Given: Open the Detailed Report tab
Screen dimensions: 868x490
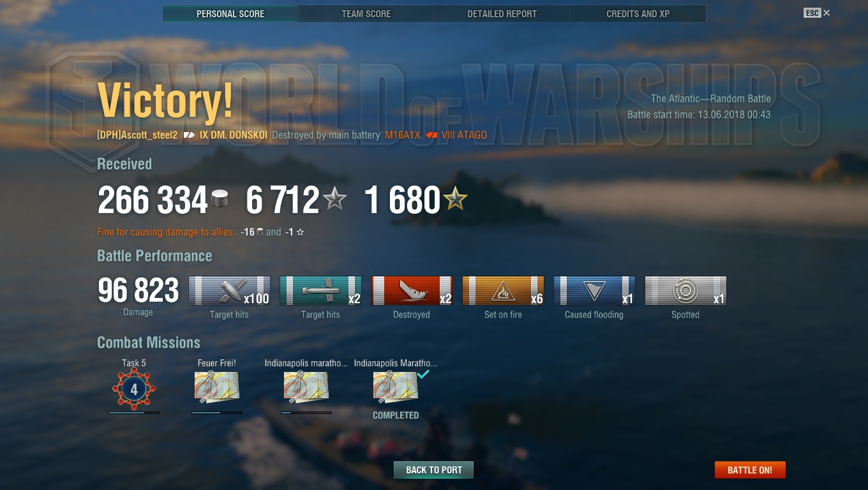Looking at the screenshot, I should pyautogui.click(x=502, y=13).
